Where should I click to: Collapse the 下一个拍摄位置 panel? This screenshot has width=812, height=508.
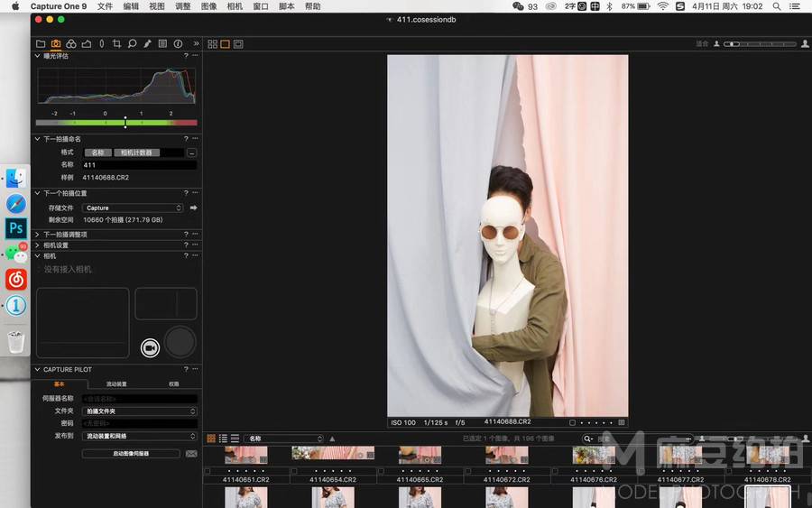pyautogui.click(x=37, y=193)
